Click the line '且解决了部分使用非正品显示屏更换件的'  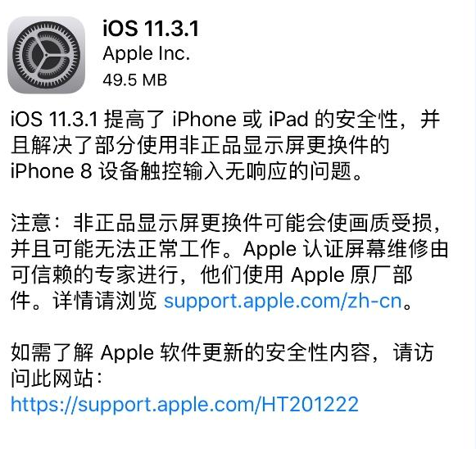200,145
